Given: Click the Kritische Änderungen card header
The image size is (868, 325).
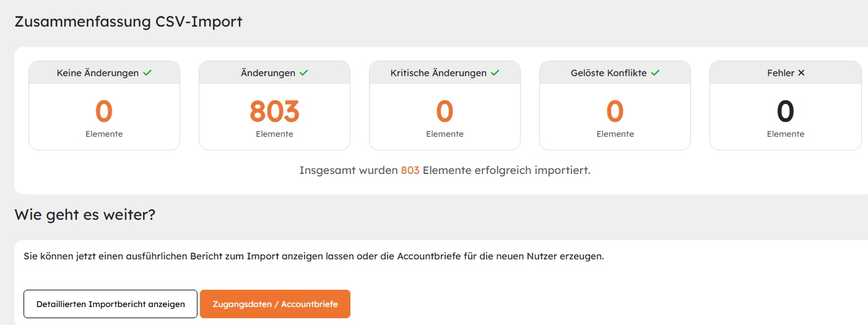Looking at the screenshot, I should click(x=445, y=73).
